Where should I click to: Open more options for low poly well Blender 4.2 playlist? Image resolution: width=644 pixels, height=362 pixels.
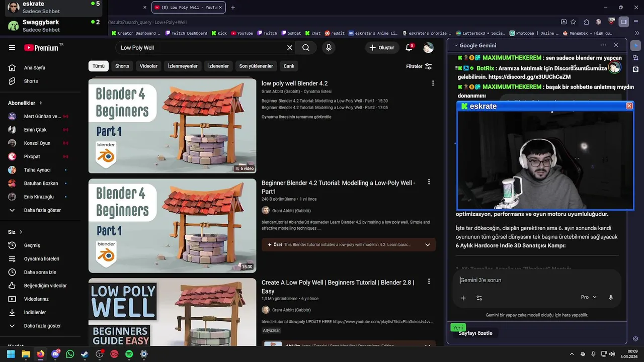(x=433, y=83)
